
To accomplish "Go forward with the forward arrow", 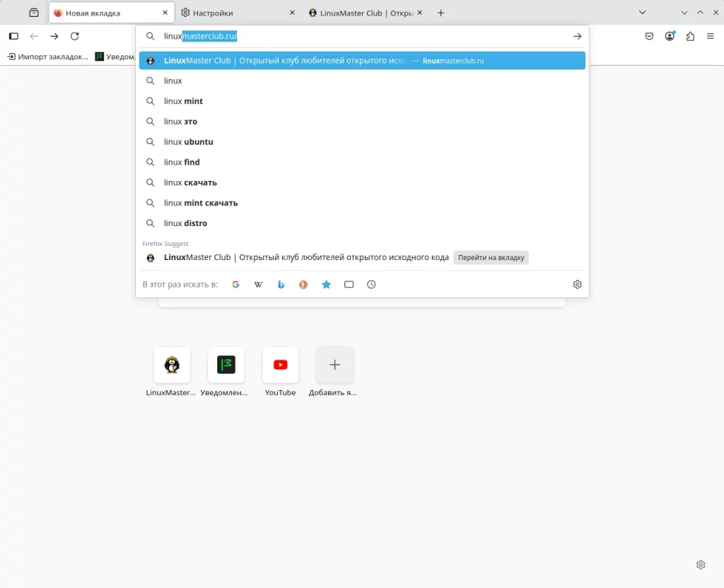I will [54, 36].
